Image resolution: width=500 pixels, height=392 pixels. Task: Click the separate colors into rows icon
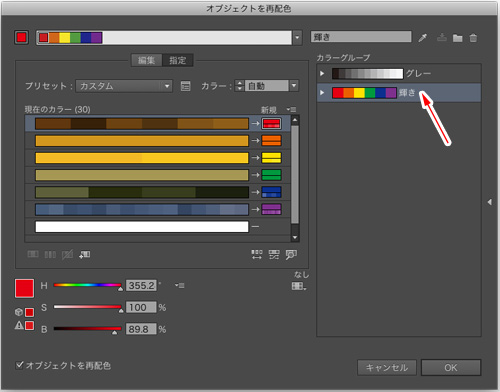click(x=50, y=255)
